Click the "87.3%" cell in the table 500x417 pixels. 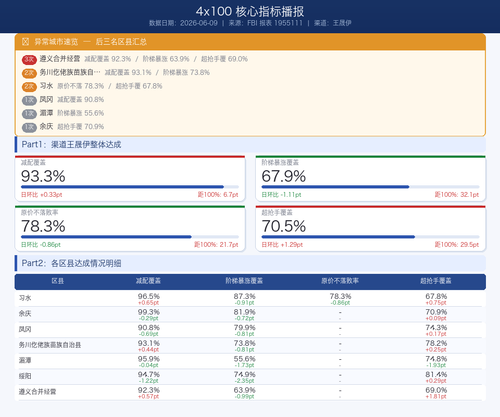[x=244, y=296]
